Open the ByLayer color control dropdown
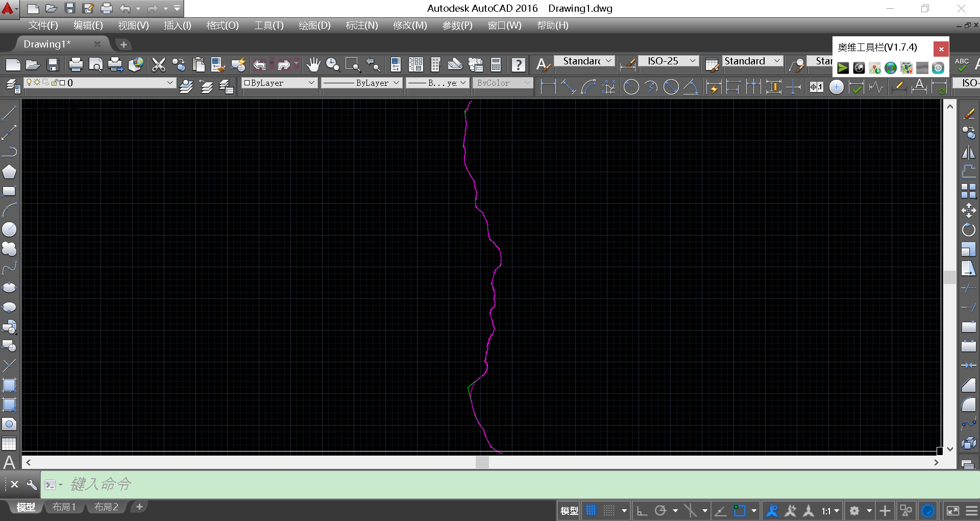Image resolution: width=980 pixels, height=521 pixels. [x=311, y=83]
